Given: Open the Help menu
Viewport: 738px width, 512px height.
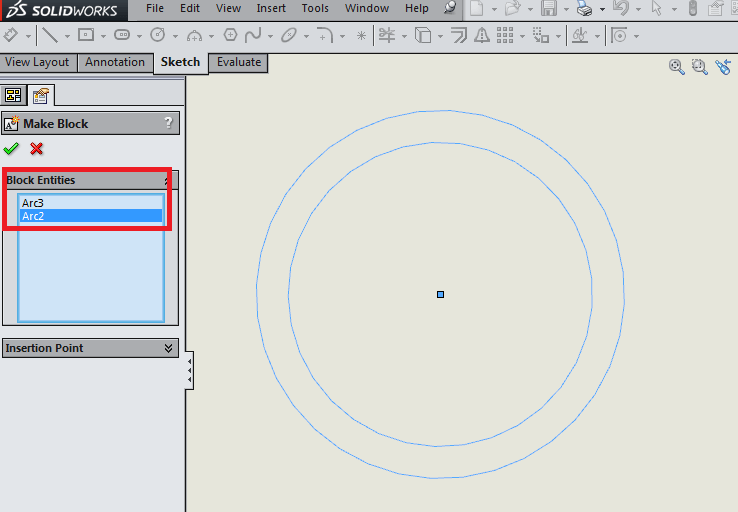Looking at the screenshot, I should (x=417, y=8).
